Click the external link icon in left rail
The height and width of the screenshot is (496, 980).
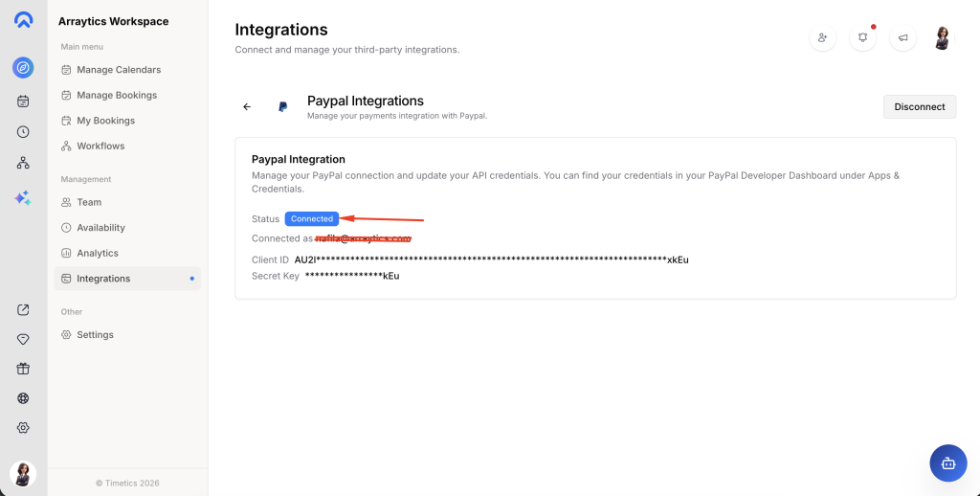point(23,309)
